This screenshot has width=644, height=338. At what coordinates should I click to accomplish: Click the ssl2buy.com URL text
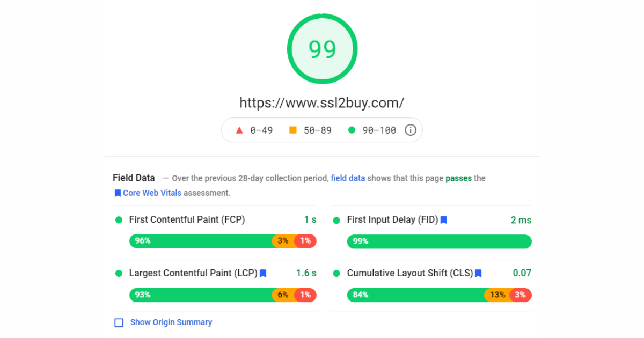tap(321, 102)
